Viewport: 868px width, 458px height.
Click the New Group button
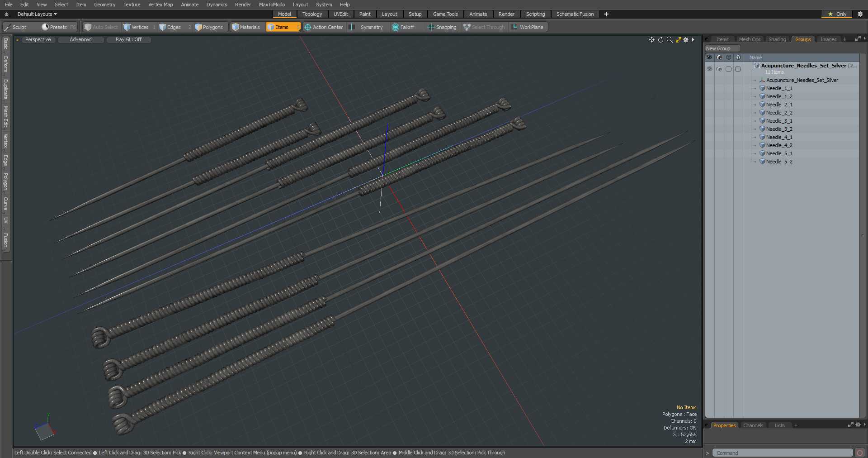point(722,48)
